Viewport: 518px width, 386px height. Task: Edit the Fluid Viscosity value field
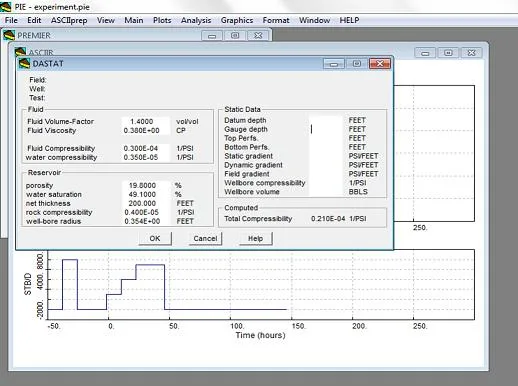tap(146, 130)
